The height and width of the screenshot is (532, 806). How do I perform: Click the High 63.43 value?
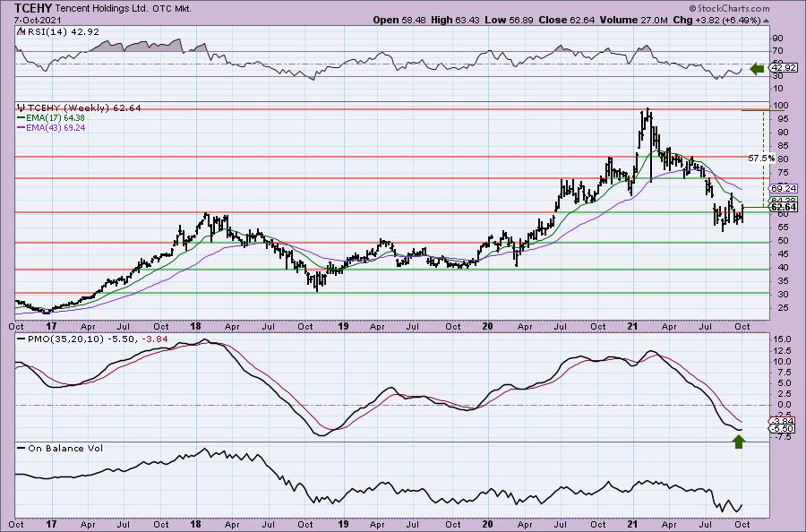(456, 20)
